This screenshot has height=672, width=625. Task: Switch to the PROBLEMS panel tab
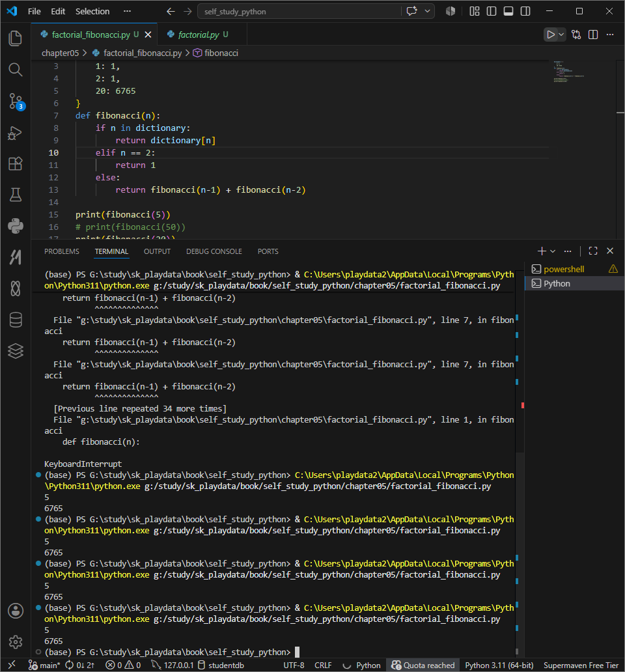tap(62, 251)
